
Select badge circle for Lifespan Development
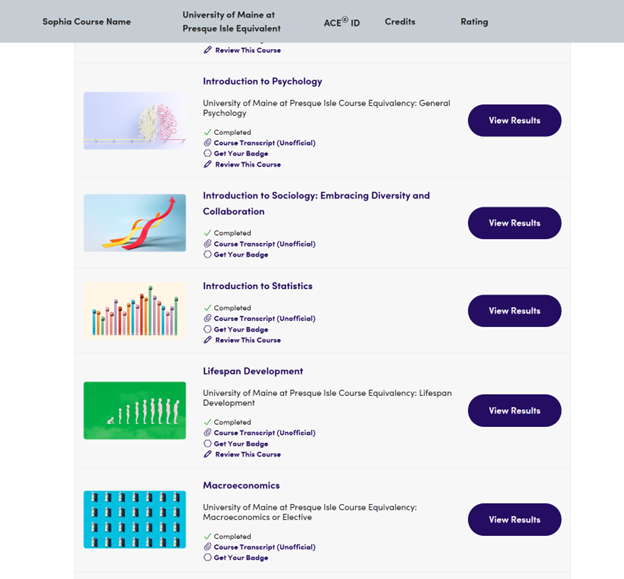click(x=208, y=444)
